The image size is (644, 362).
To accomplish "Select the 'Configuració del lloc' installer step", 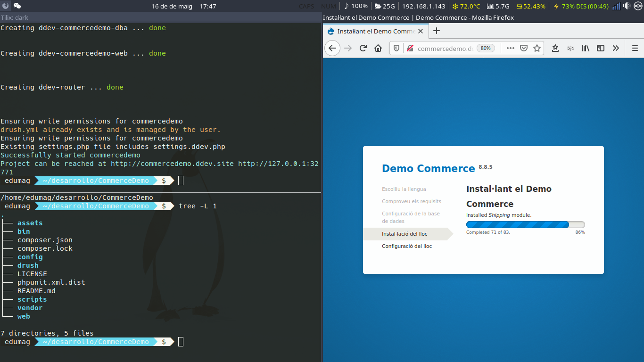I will click(407, 246).
